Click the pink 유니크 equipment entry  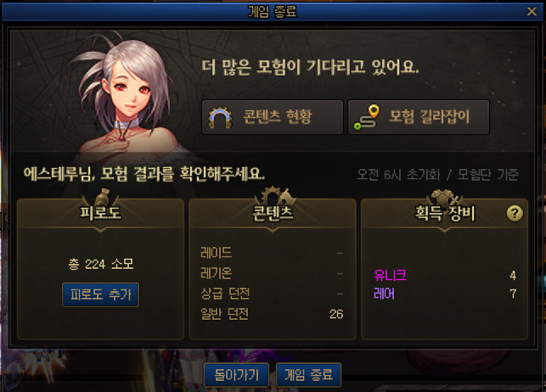click(x=390, y=275)
